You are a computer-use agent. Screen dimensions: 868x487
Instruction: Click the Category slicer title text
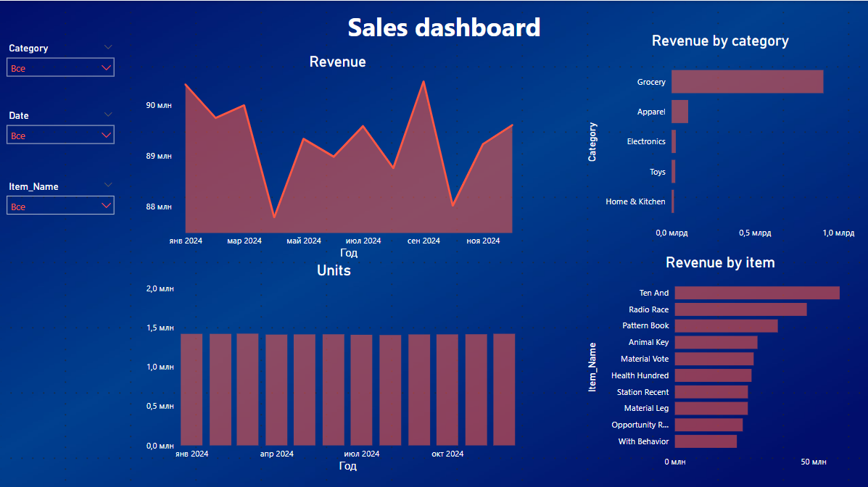point(28,48)
